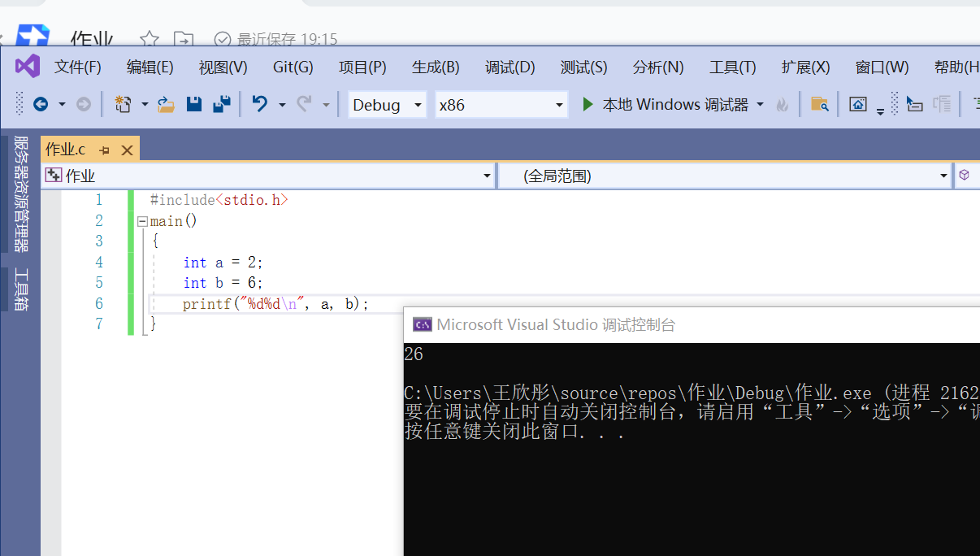Click the int b = 6; code line
Image resolution: width=980 pixels, height=556 pixels.
click(x=223, y=283)
